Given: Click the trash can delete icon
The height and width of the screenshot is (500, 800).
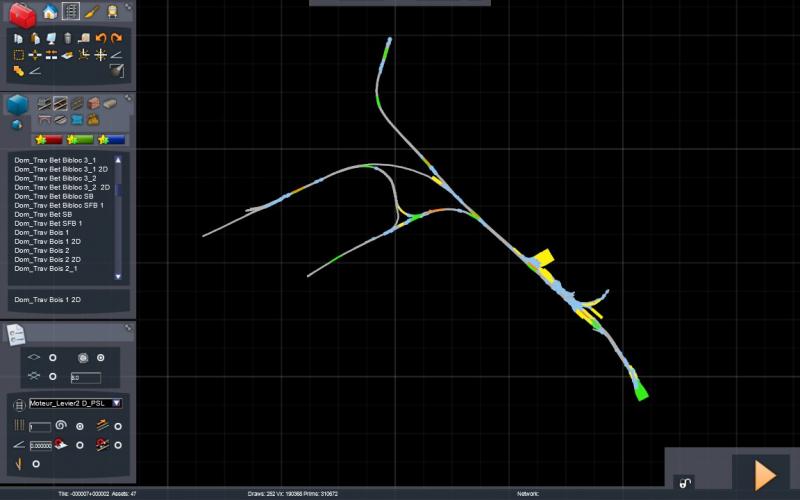Looking at the screenshot, I should pos(68,38).
